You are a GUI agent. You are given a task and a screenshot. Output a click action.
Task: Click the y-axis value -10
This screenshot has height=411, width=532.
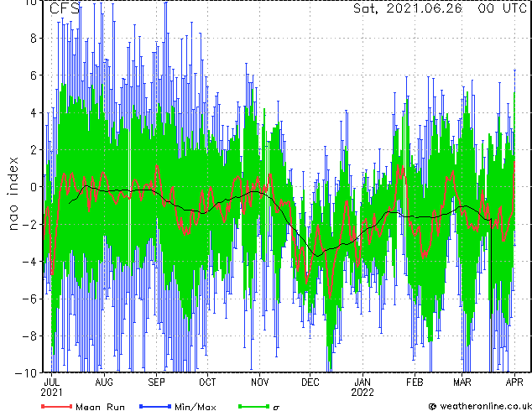coord(26,373)
